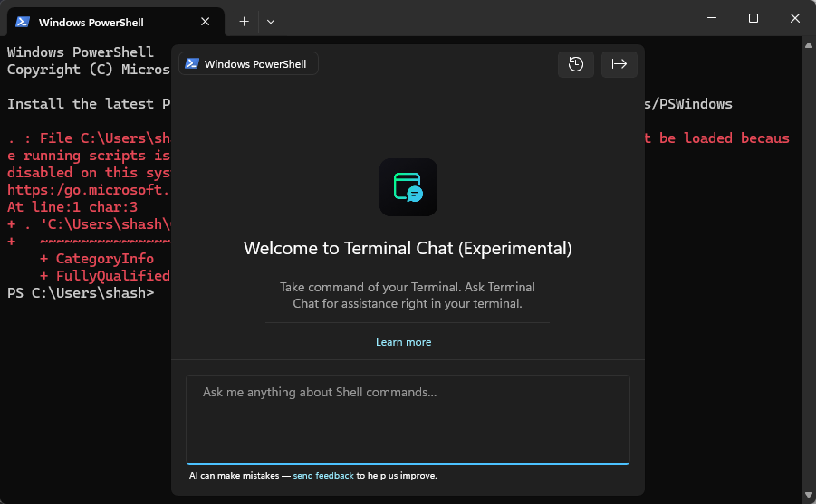Viewport: 816px width, 504px height.
Task: Close the Terminal window
Action: coord(795,19)
